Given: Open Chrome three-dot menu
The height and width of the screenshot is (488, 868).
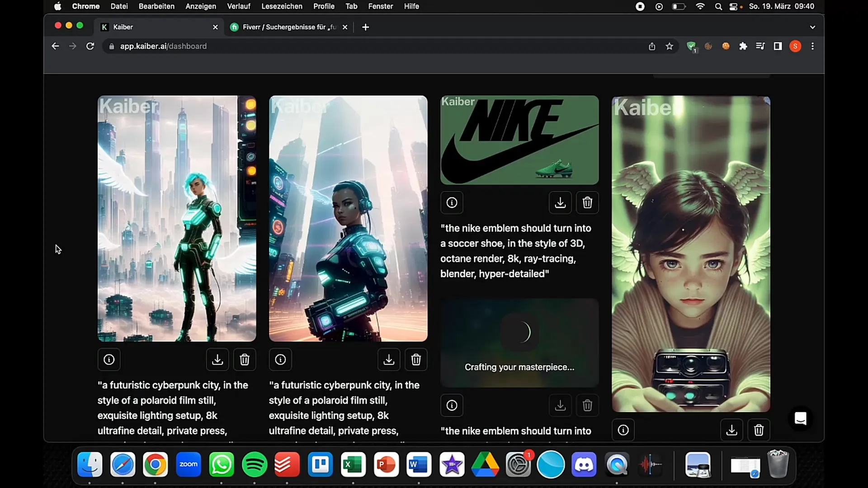Looking at the screenshot, I should point(812,46).
